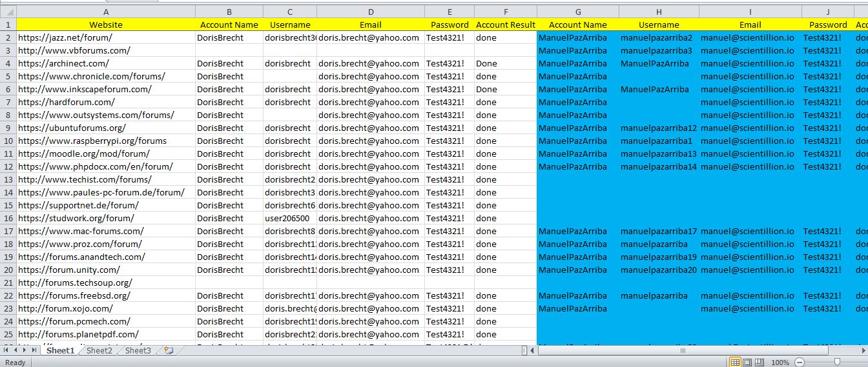Switch to Page Break Preview view
Image resolution: width=868 pixels, height=367 pixels.
pos(759,362)
